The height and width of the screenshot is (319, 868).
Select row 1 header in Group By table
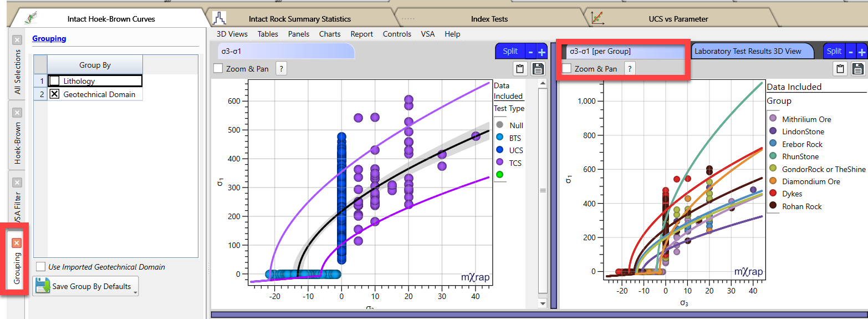[40, 81]
